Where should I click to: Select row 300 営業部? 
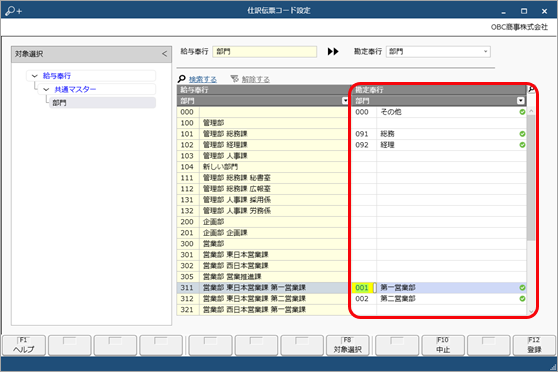pos(264,244)
